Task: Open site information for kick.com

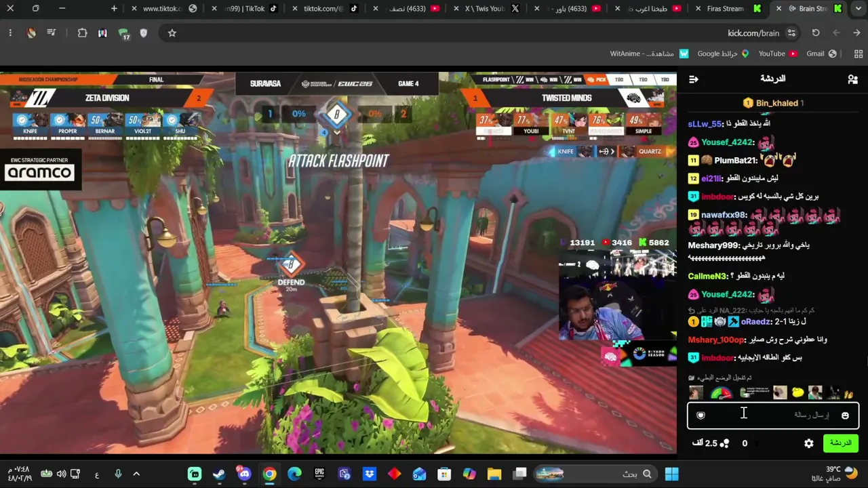Action: click(791, 33)
